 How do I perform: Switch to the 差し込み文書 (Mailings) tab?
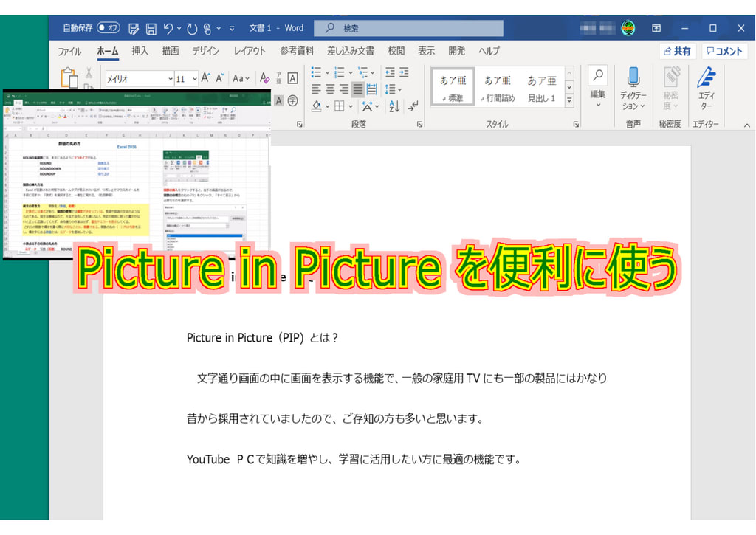[351, 51]
